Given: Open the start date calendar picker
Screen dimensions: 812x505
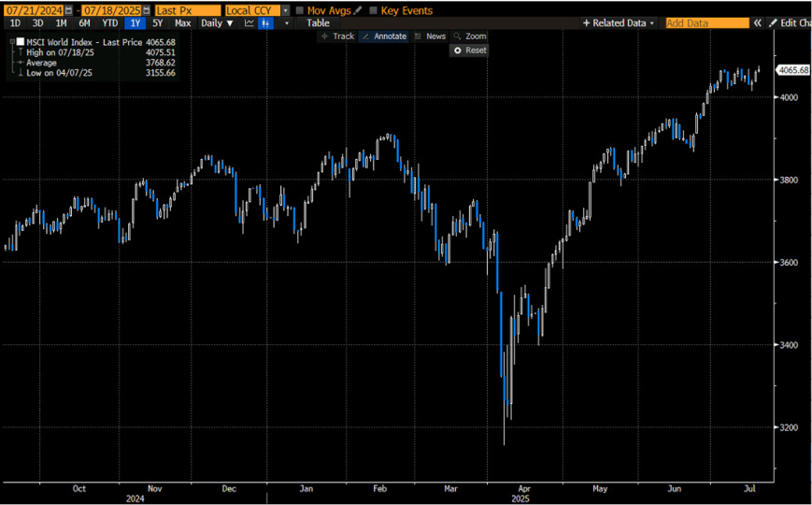Looking at the screenshot, I should point(69,10).
